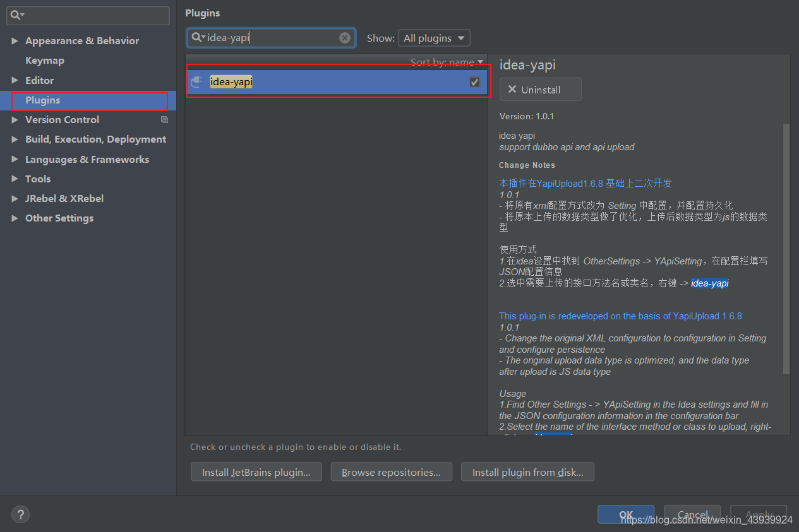Click idea-yapi title in details pane
799x532 pixels.
(x=527, y=65)
